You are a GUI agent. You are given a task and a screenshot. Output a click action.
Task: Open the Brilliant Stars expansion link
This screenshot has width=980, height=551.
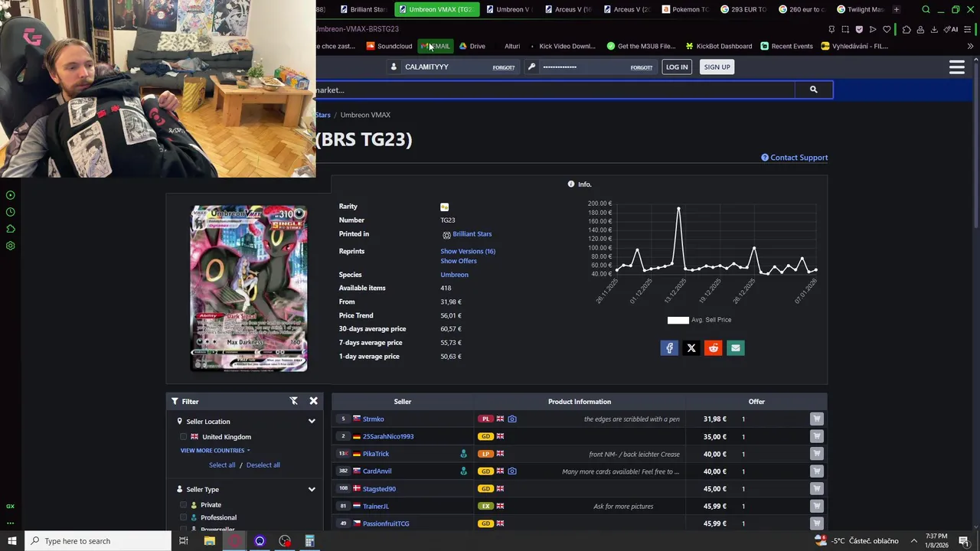472,234
